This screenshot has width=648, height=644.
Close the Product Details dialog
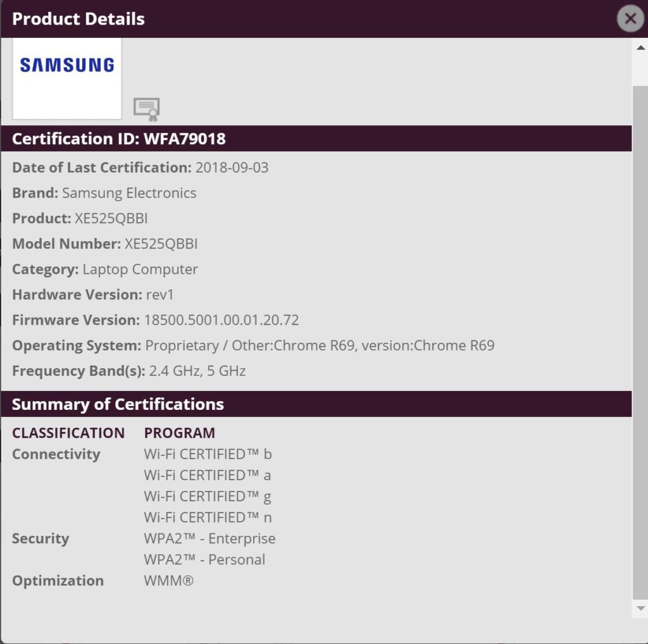coord(630,18)
